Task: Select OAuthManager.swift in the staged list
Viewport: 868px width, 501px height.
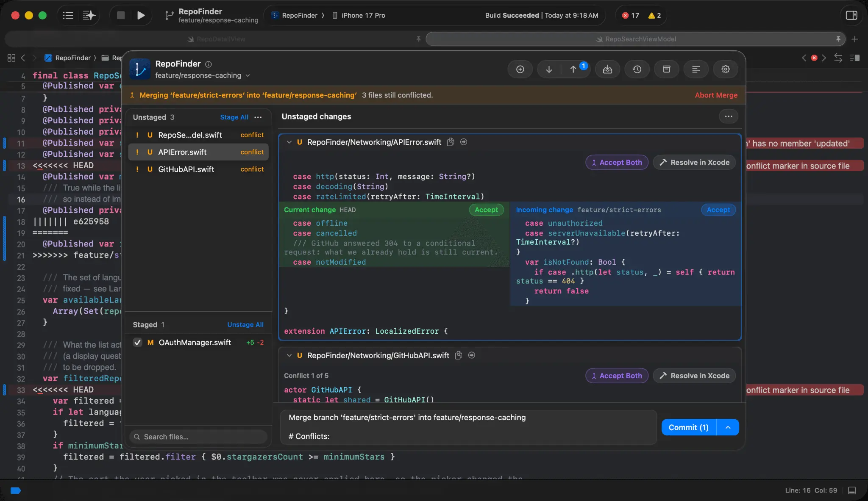Action: [x=199, y=342]
